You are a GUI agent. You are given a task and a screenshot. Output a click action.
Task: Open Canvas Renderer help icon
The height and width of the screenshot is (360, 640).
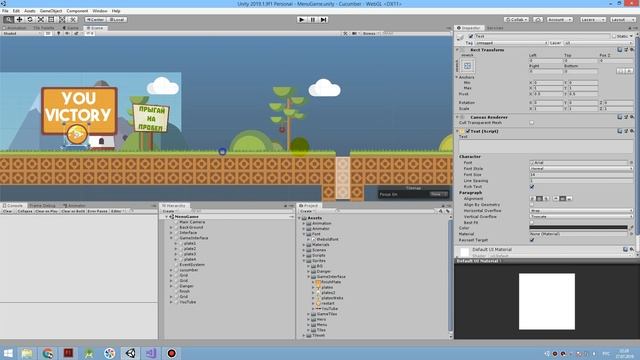coord(620,117)
